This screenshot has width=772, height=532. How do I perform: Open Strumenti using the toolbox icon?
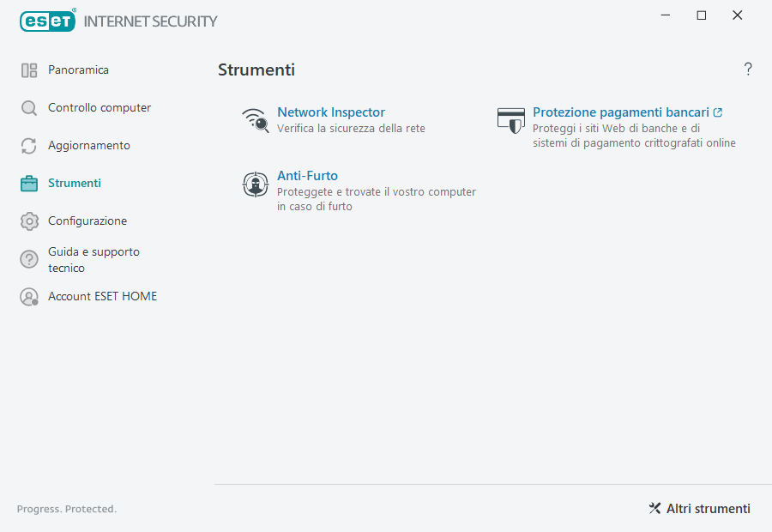click(x=29, y=183)
